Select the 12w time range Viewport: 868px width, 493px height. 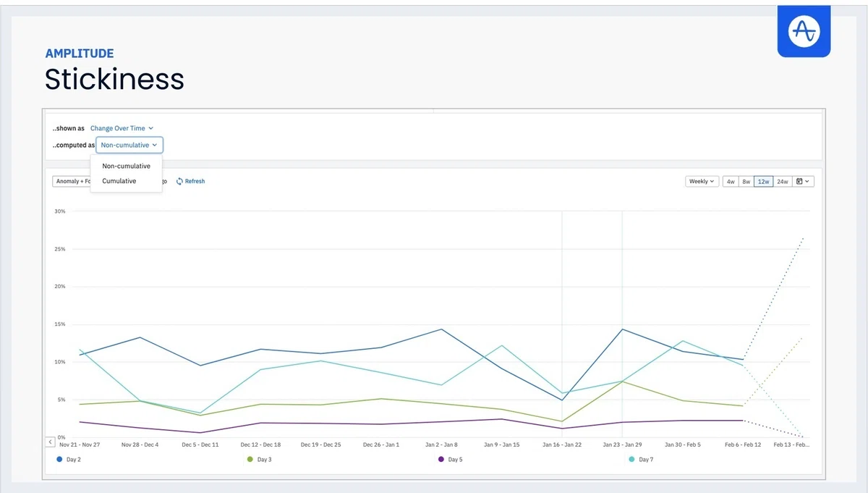coord(763,181)
